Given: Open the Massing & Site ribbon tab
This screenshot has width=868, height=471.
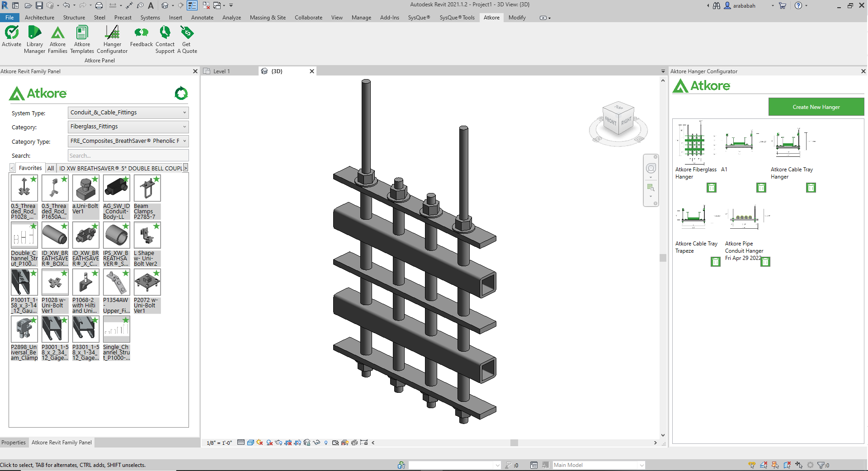Looking at the screenshot, I should click(268, 18).
